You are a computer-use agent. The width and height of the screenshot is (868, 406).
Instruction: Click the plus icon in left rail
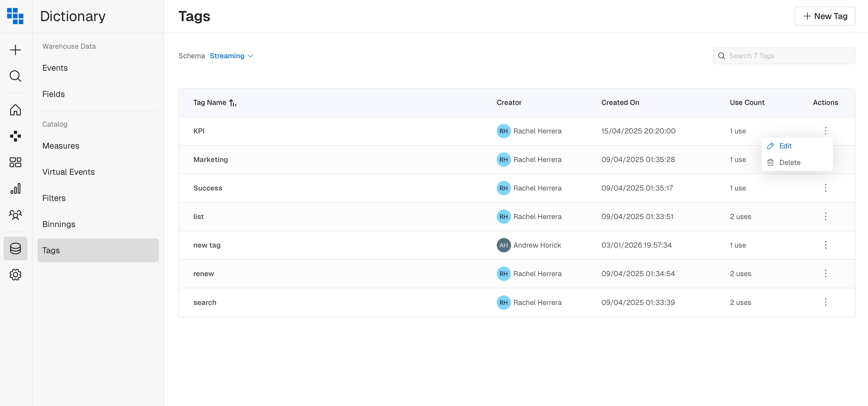[15, 50]
